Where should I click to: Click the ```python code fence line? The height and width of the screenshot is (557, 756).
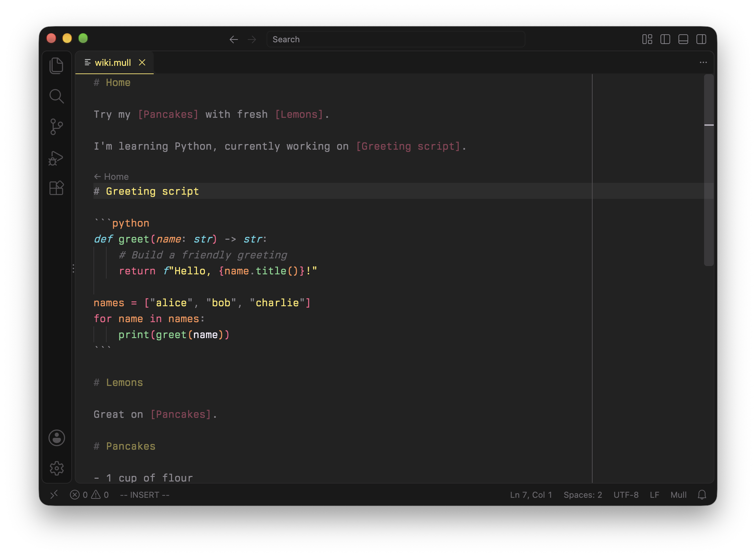pyautogui.click(x=121, y=223)
